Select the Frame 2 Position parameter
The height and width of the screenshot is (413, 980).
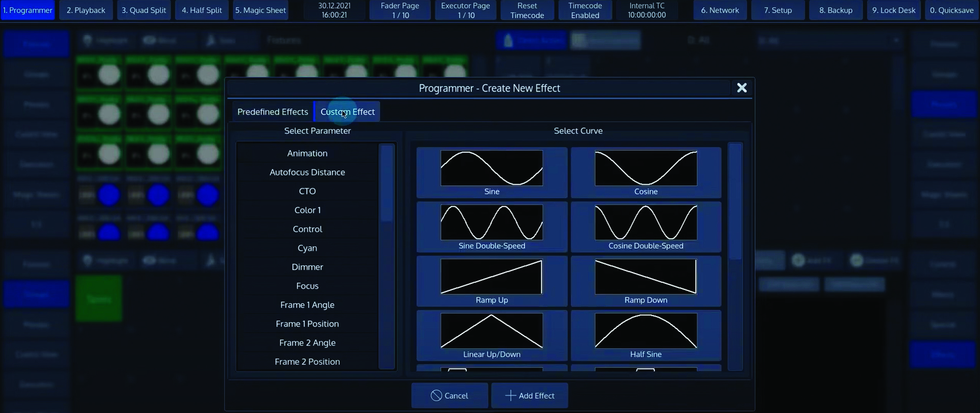[307, 362]
